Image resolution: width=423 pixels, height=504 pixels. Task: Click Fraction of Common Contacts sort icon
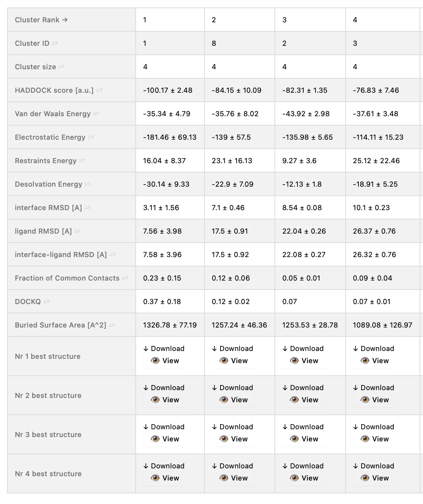(x=125, y=278)
